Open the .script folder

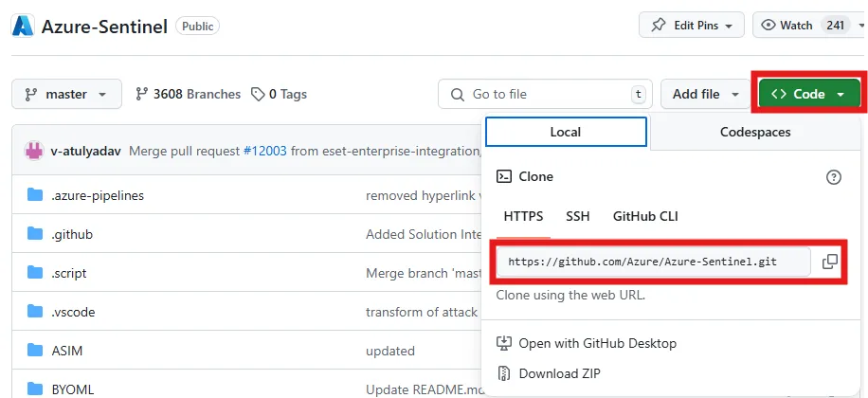69,273
